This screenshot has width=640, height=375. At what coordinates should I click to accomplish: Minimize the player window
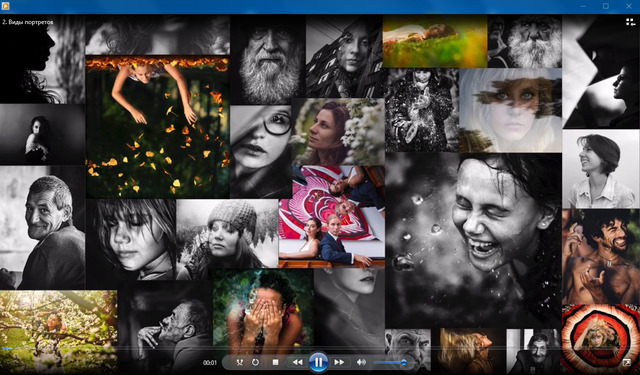(x=584, y=6)
